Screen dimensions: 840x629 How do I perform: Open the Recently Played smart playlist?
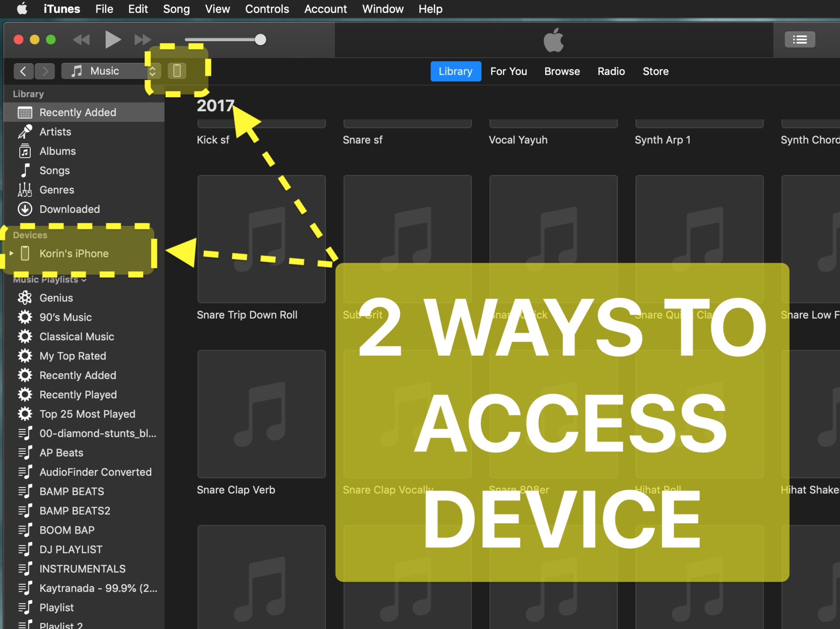click(84, 395)
